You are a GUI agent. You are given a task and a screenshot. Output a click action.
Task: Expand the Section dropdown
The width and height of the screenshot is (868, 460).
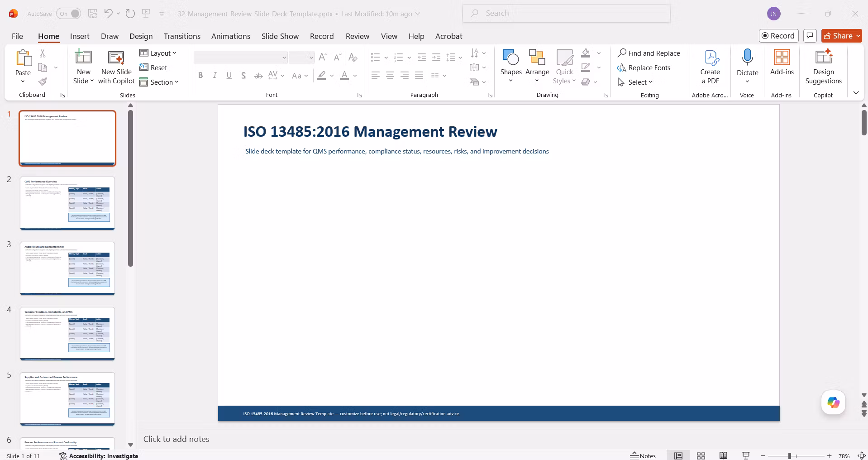(x=159, y=82)
